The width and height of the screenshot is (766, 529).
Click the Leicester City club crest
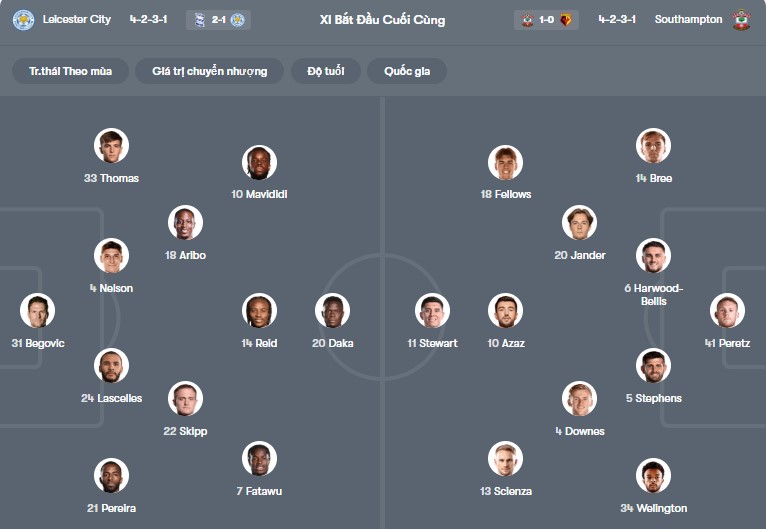point(23,20)
